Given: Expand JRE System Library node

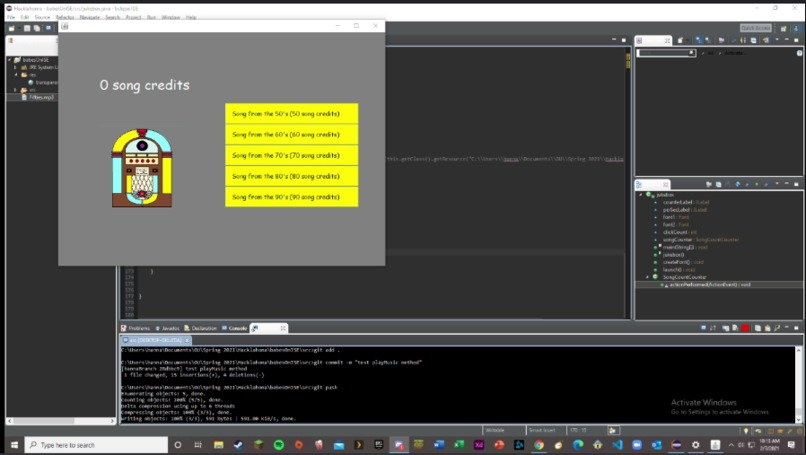Looking at the screenshot, I should pos(15,67).
